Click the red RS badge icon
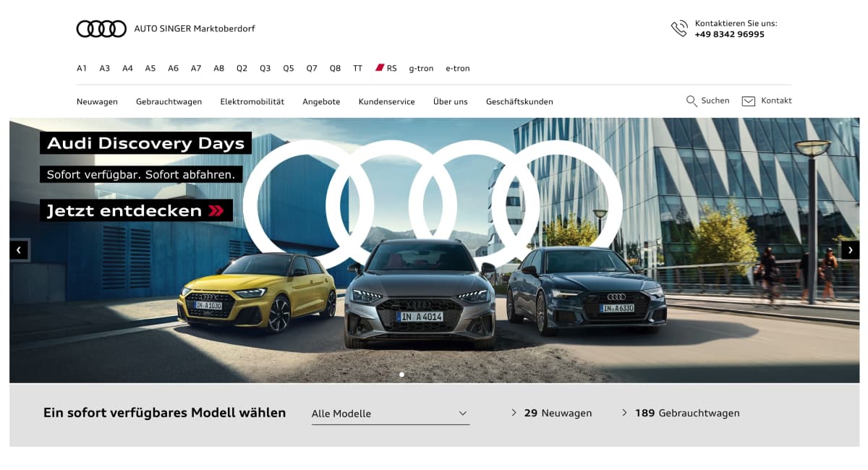 (x=380, y=68)
